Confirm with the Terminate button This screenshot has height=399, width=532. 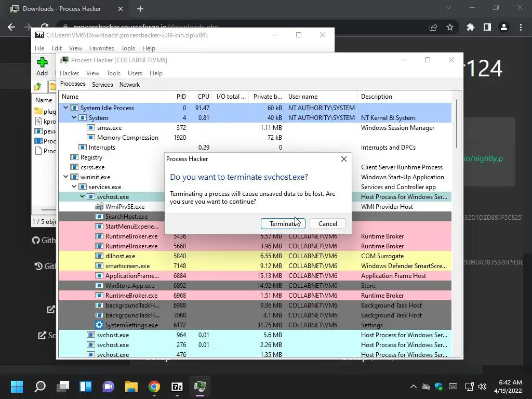pyautogui.click(x=283, y=223)
